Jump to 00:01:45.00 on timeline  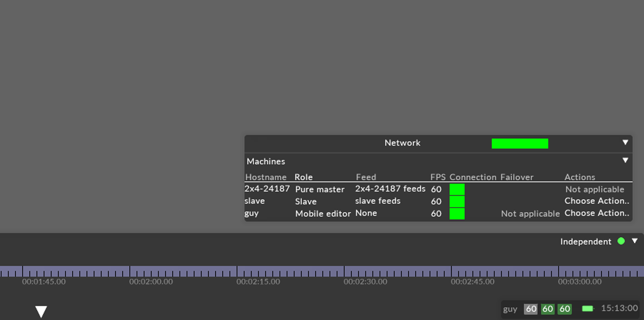pyautogui.click(x=44, y=282)
